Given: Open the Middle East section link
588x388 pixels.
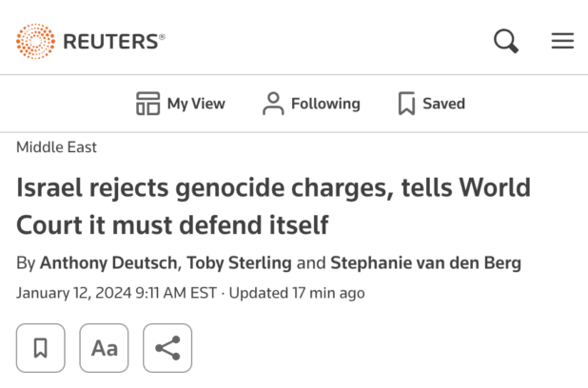Looking at the screenshot, I should [56, 147].
